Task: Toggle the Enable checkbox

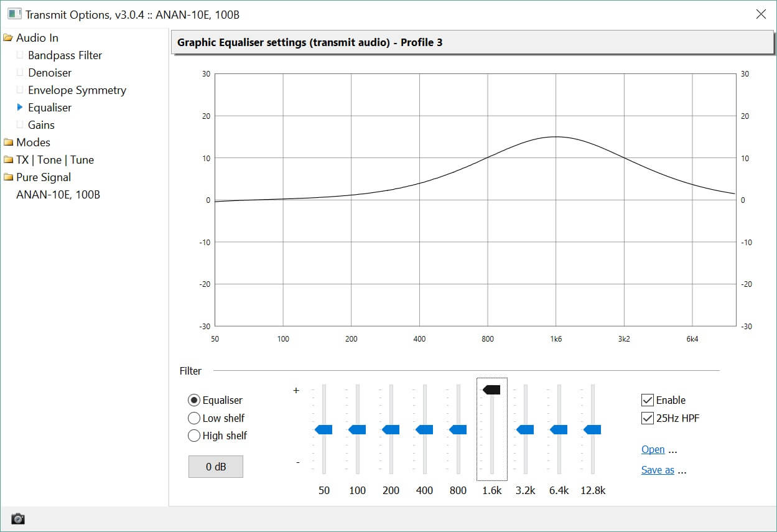Action: (x=648, y=401)
